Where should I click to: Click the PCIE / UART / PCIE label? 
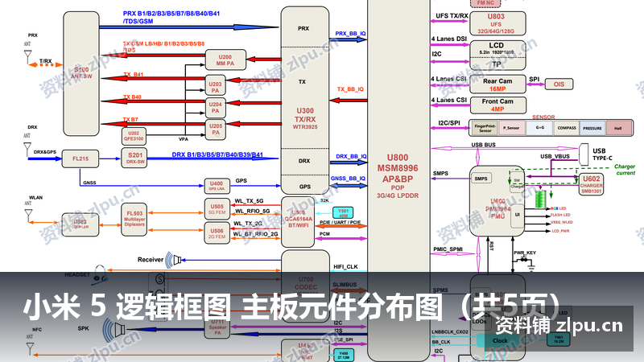340,222
